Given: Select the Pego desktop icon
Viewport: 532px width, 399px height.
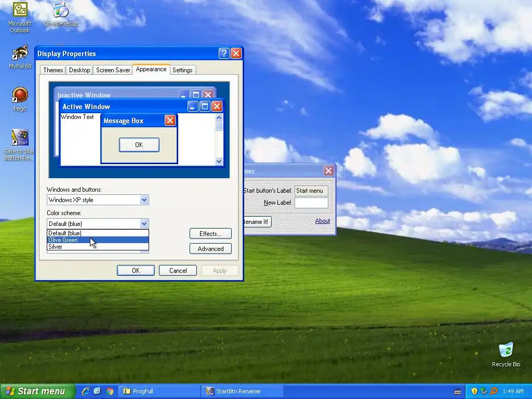Looking at the screenshot, I should [20, 99].
